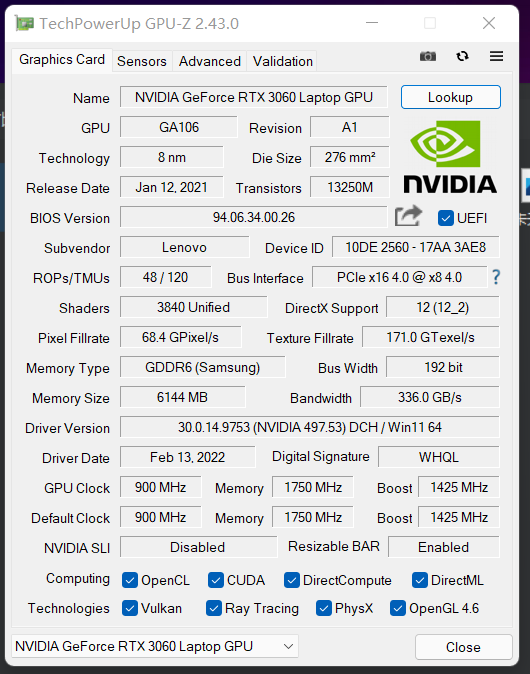Click the GPU-Z app icon in title bar
Image resolution: width=530 pixels, height=674 pixels.
point(25,23)
